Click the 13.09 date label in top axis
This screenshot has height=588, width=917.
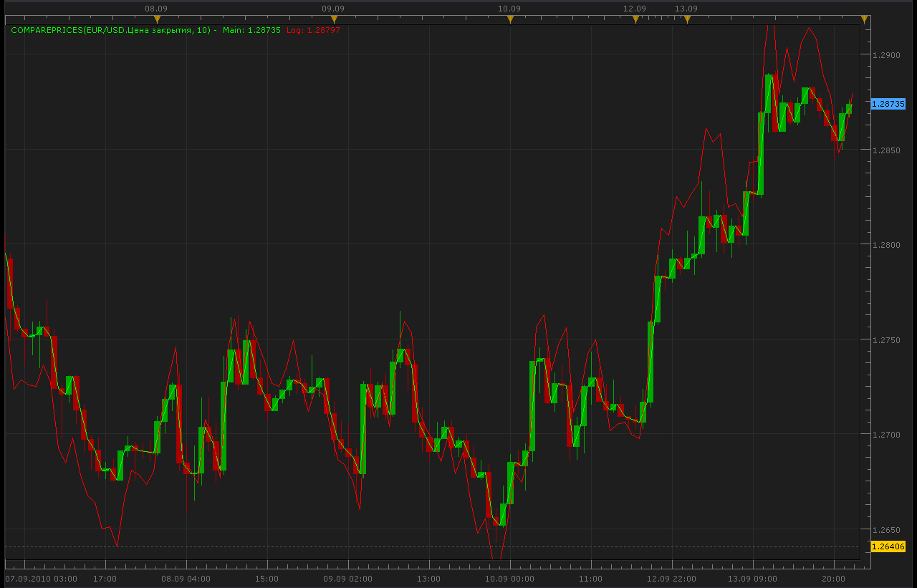coord(686,9)
